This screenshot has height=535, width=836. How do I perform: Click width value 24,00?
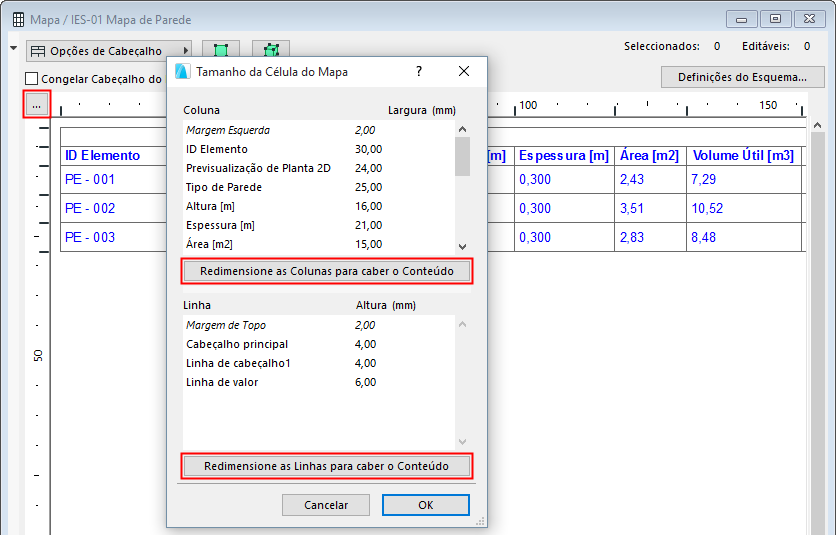(368, 168)
